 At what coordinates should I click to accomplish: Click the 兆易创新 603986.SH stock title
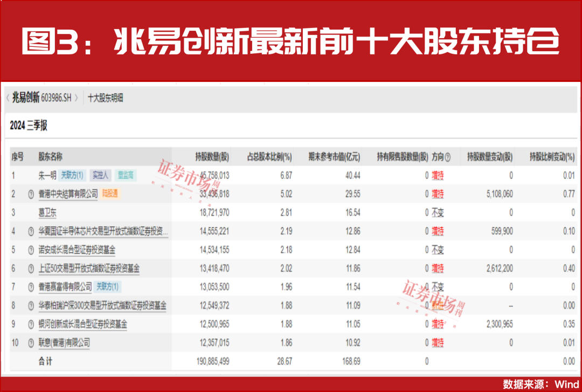pos(41,98)
